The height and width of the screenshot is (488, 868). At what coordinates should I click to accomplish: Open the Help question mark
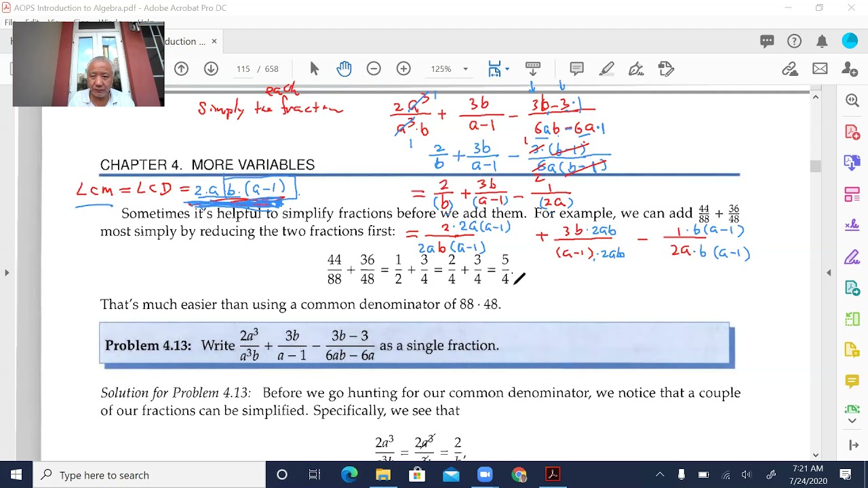[794, 41]
